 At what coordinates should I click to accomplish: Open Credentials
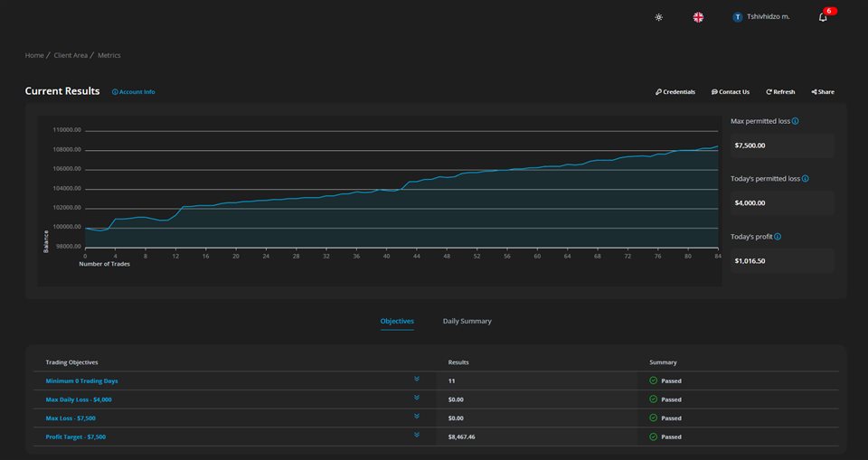[675, 92]
